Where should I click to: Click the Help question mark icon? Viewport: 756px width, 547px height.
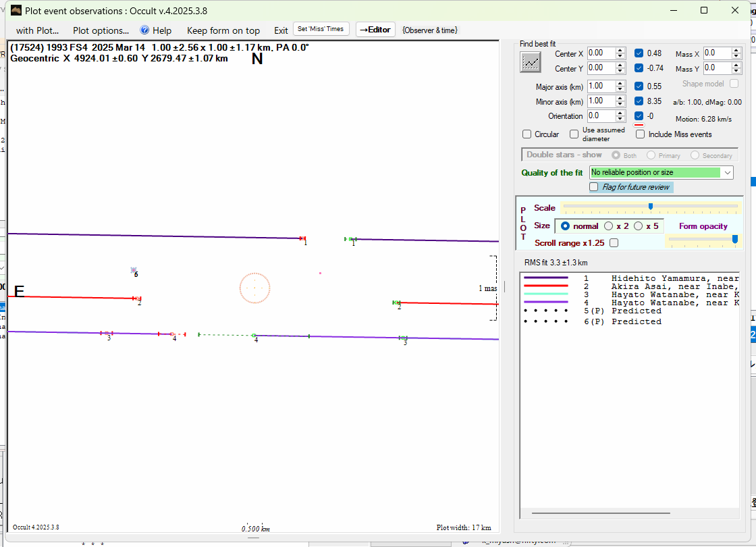point(144,30)
